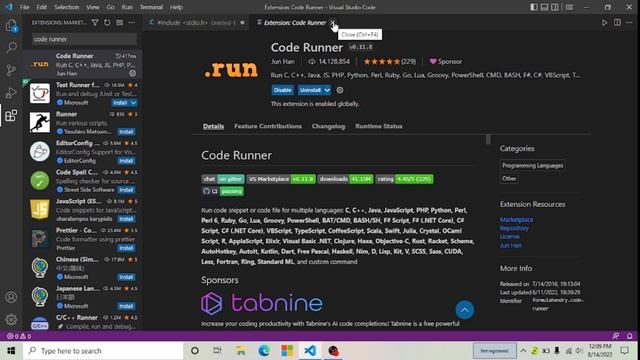The width and height of the screenshot is (640, 360).
Task: Click the gear on Code Runner list item
Action: tap(133, 73)
